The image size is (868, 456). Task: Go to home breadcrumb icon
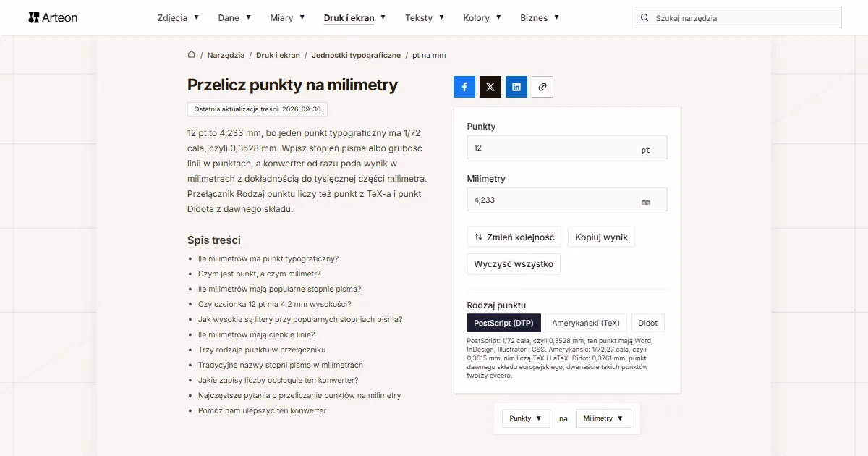[x=192, y=55]
